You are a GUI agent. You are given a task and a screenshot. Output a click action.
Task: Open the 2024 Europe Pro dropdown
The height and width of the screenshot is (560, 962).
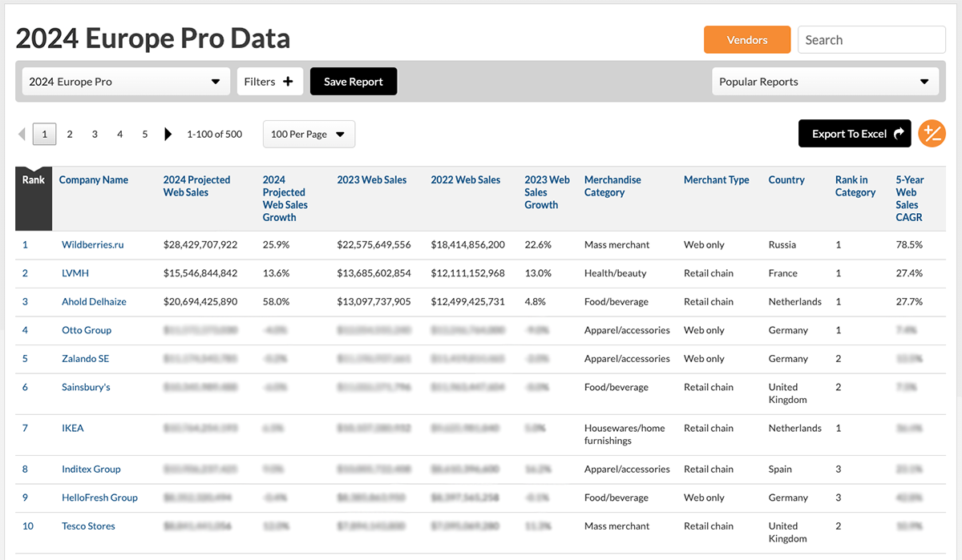[x=124, y=82]
